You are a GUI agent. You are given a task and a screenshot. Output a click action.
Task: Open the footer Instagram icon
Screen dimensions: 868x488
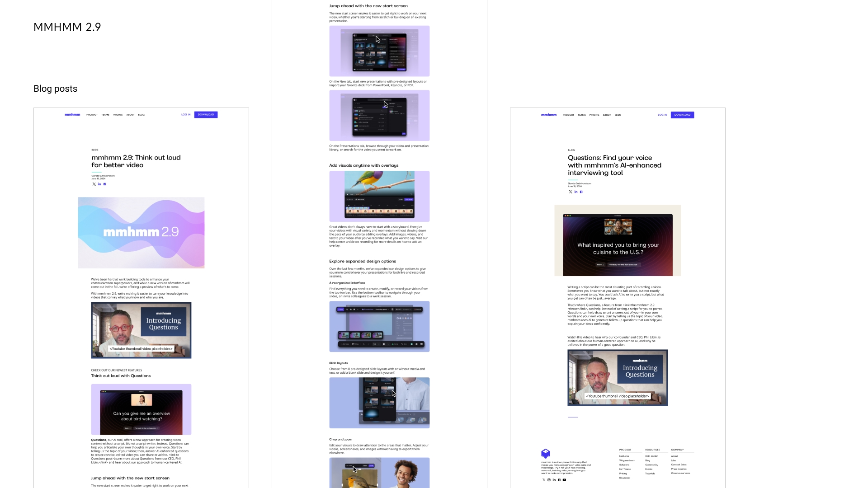tap(549, 480)
